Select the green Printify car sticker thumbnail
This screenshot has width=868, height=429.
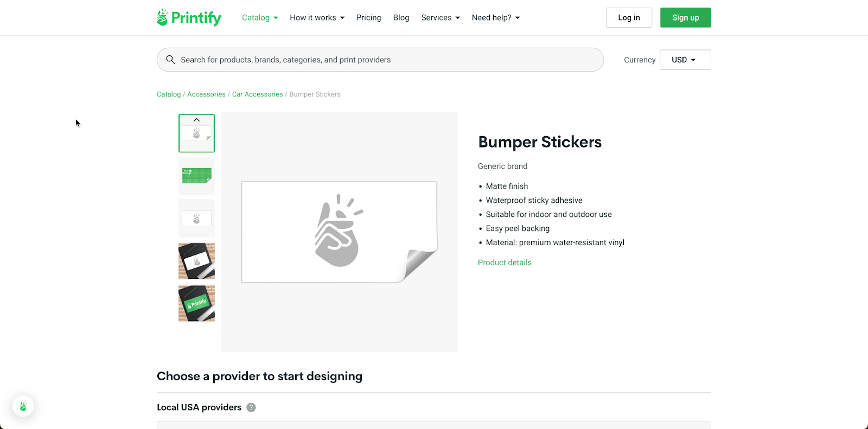tap(196, 304)
